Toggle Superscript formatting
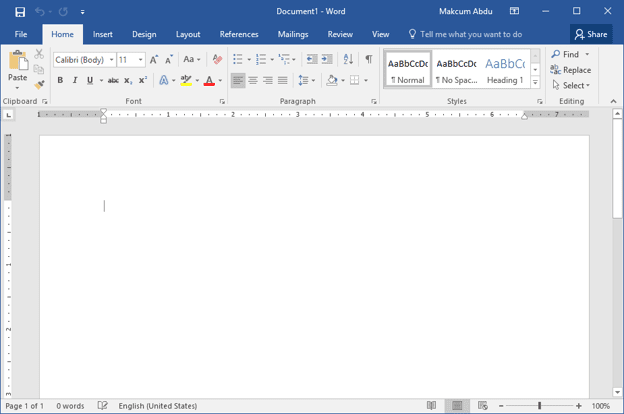 pyautogui.click(x=143, y=80)
